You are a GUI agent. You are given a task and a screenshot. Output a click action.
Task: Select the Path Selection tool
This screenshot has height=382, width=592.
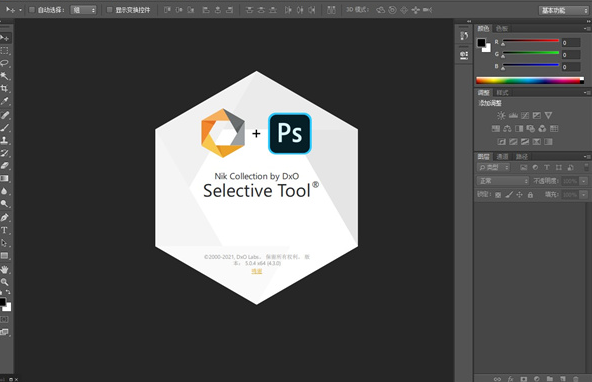coord(5,243)
